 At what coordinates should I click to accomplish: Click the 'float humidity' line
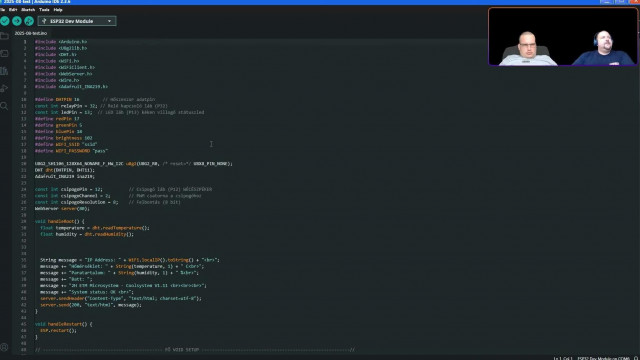(87, 234)
